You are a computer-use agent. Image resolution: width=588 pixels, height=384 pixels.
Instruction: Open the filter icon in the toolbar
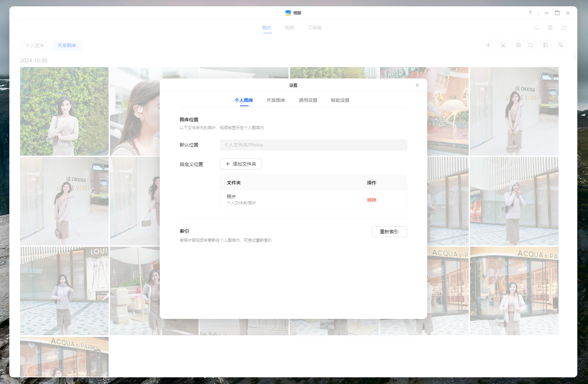(x=561, y=45)
